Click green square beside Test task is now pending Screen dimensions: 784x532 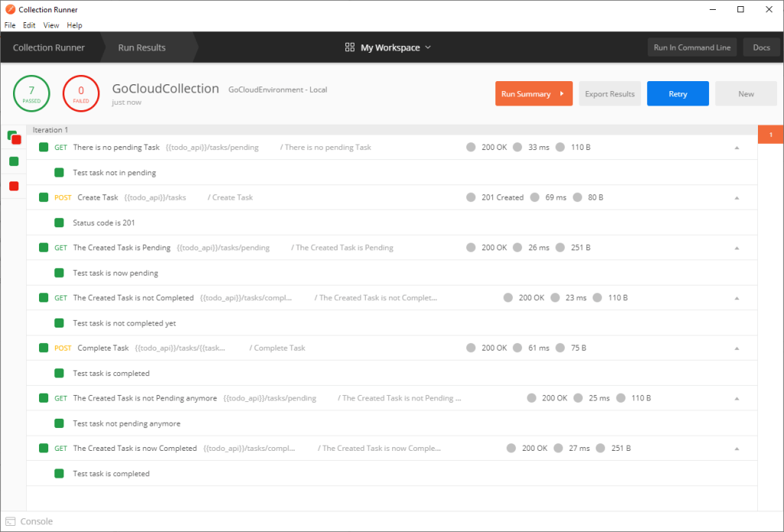click(x=59, y=273)
